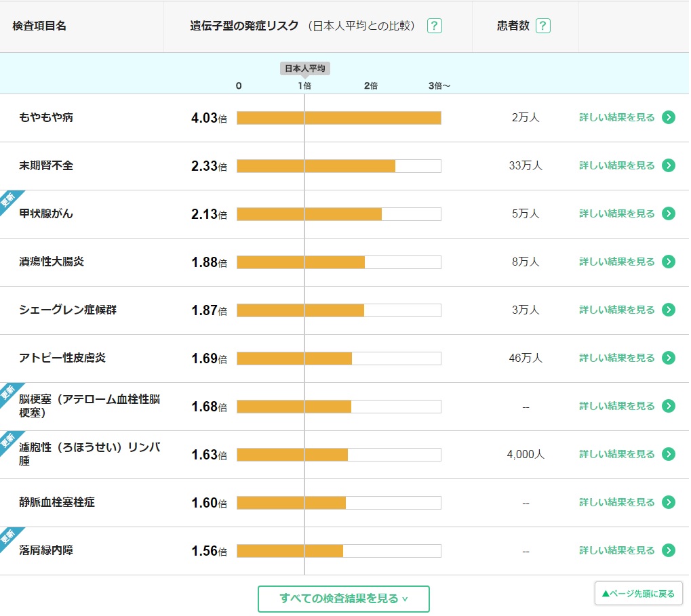The image size is (691, 616).
Task: Select the disease name もやもや病
Action: [x=46, y=117]
